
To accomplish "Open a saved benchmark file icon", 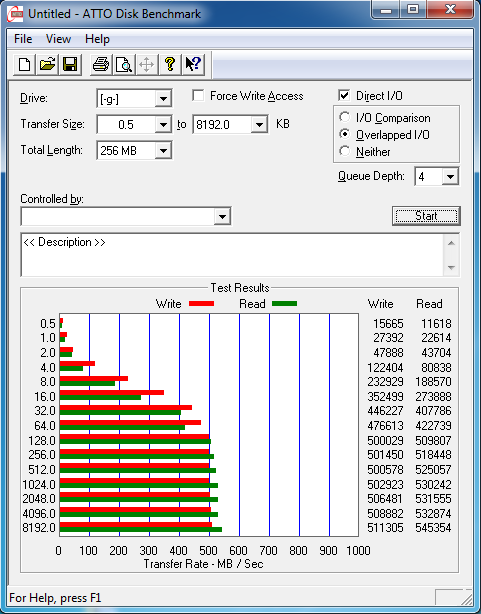I will point(47,64).
